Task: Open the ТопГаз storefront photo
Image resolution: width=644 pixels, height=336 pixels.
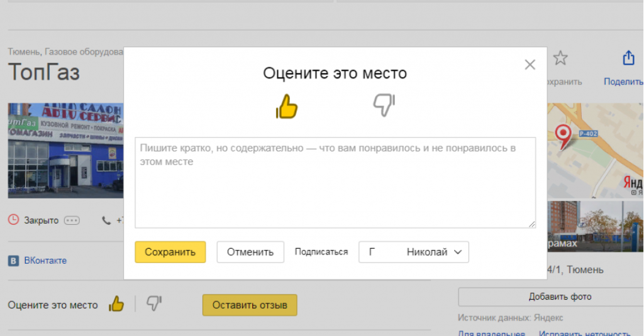Action: coord(65,151)
